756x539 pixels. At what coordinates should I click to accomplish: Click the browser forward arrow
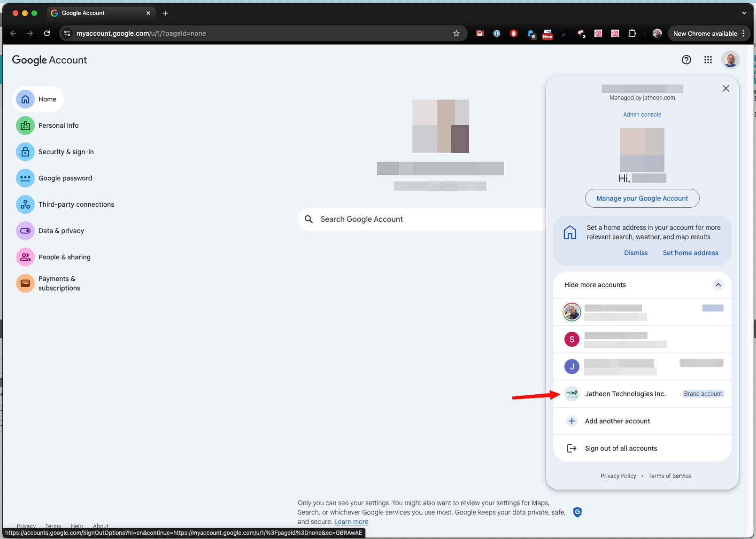pos(30,33)
